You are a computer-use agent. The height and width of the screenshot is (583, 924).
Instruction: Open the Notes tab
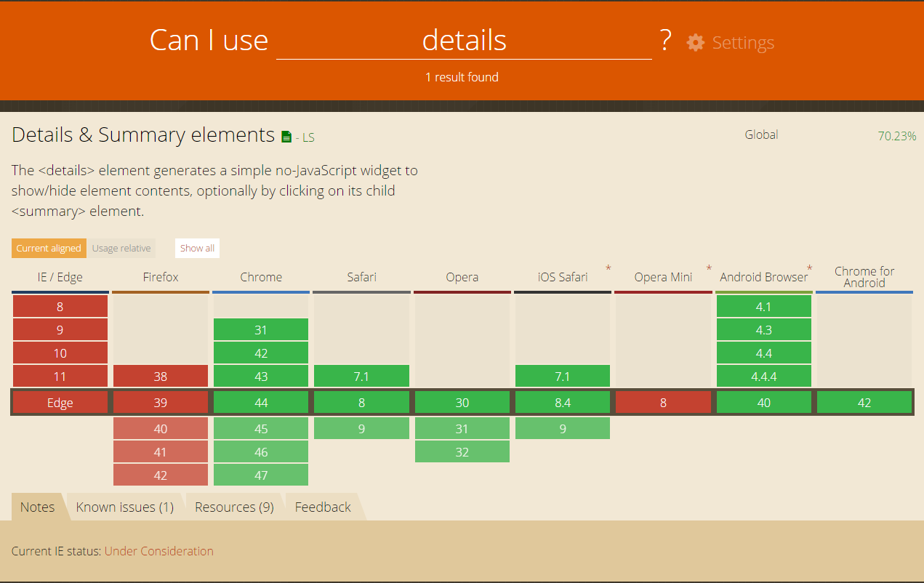(x=37, y=507)
